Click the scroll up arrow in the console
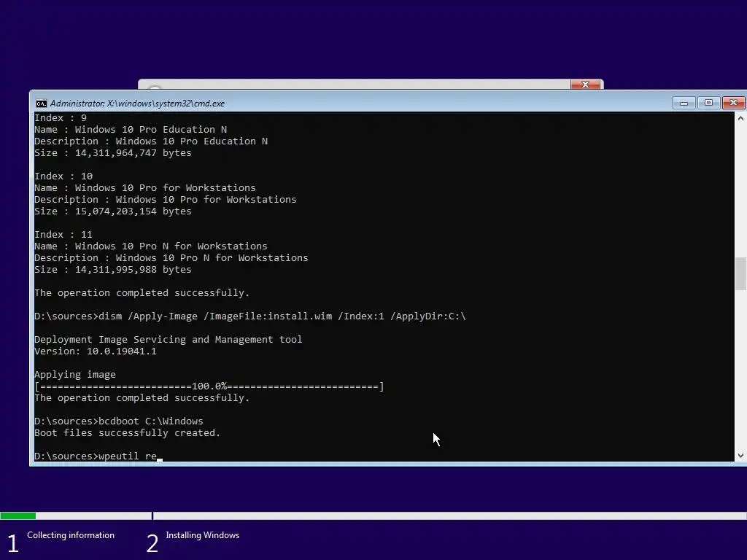The image size is (747, 560). pyautogui.click(x=740, y=119)
